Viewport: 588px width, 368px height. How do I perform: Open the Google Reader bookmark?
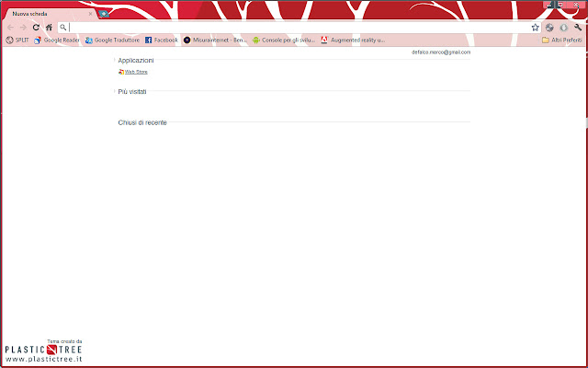click(57, 40)
